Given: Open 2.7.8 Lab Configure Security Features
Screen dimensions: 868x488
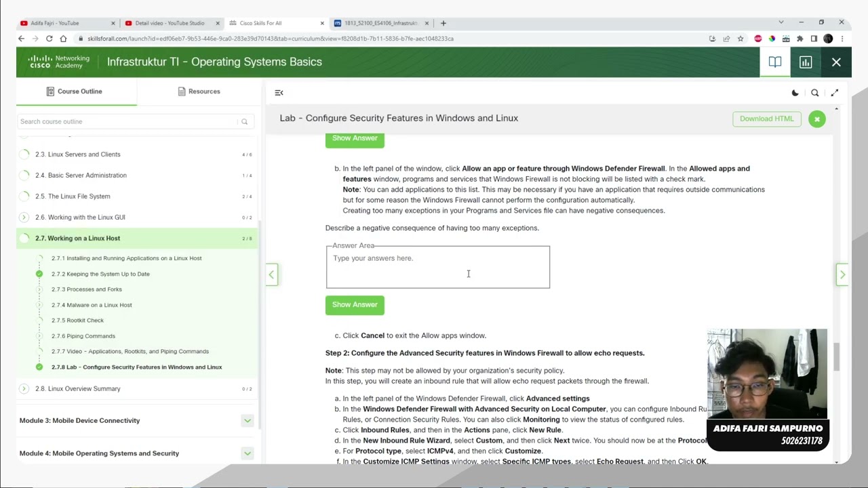Looking at the screenshot, I should pyautogui.click(x=136, y=367).
